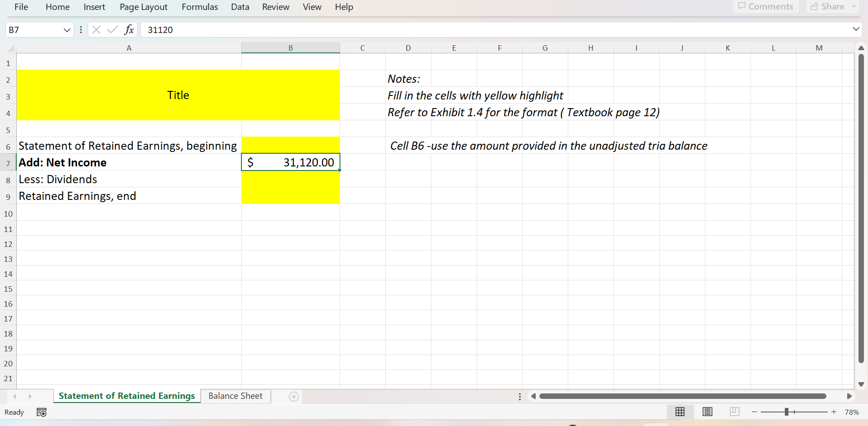
Task: Click the Enter checkmark in the formula bar
Action: pos(112,29)
